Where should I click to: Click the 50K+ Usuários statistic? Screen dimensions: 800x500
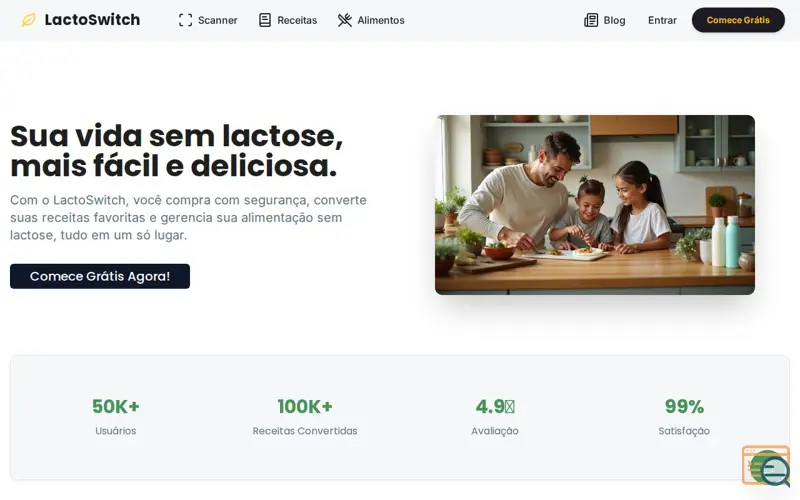click(x=116, y=417)
